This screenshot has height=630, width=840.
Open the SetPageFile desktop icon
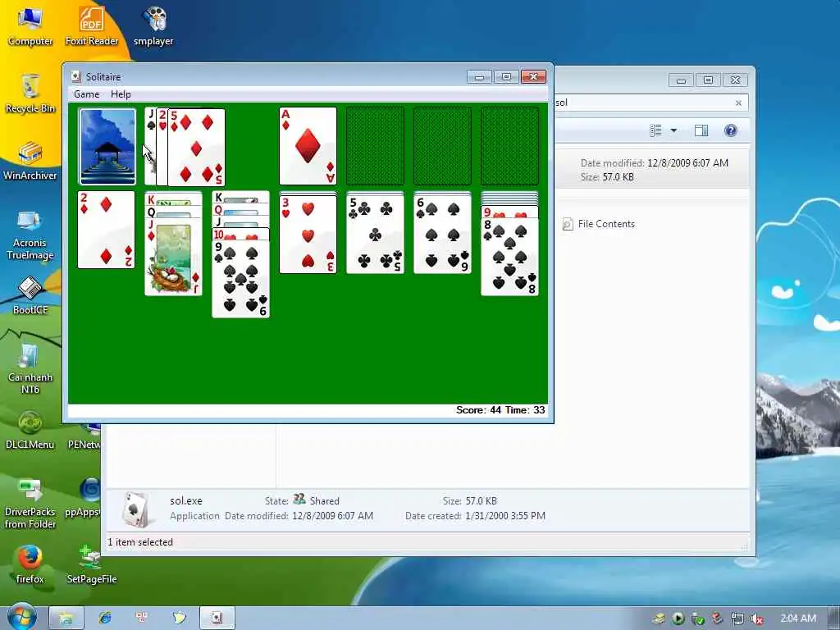92,564
